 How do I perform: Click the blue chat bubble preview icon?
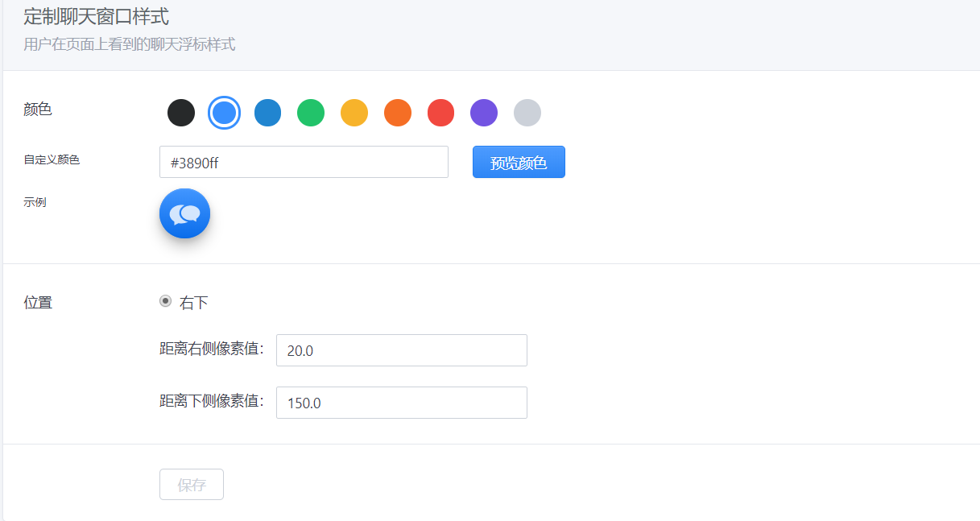(x=184, y=213)
